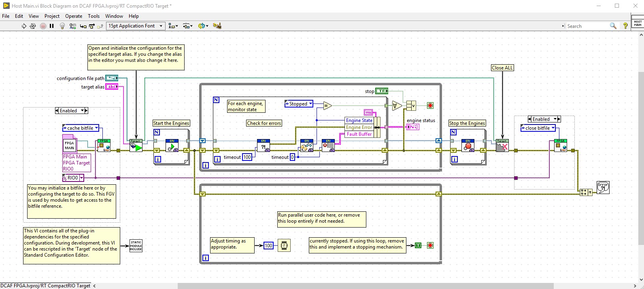Open the Help menu

tap(134, 16)
